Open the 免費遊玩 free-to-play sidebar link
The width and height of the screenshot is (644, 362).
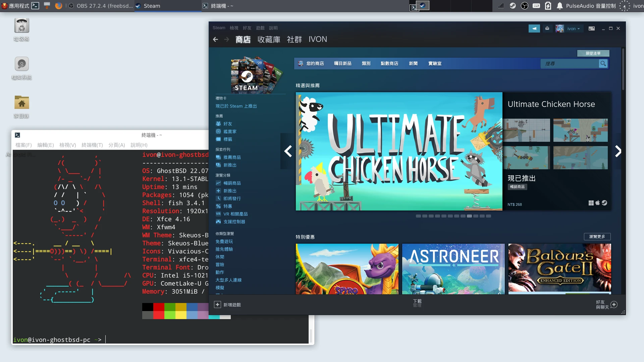coord(224,241)
